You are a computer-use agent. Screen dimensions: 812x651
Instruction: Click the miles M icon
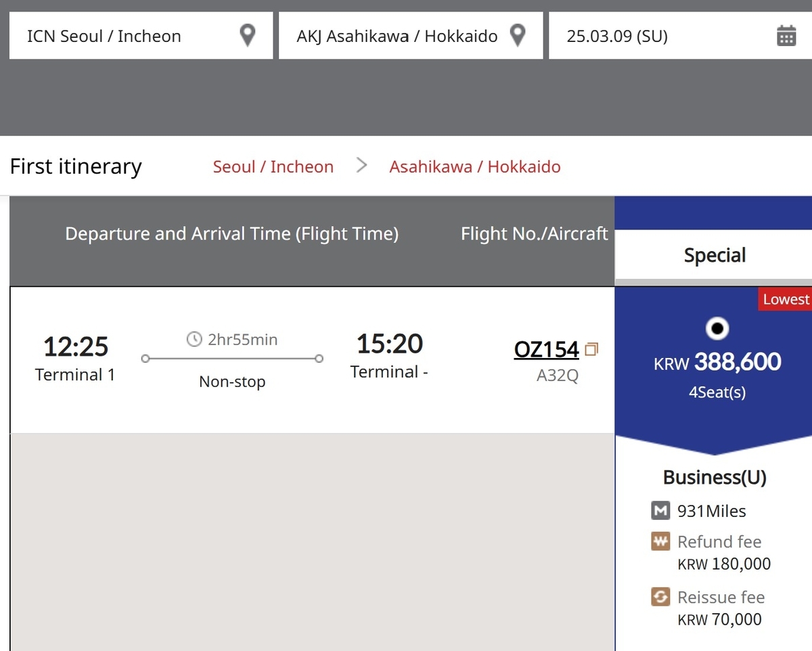pyautogui.click(x=660, y=511)
